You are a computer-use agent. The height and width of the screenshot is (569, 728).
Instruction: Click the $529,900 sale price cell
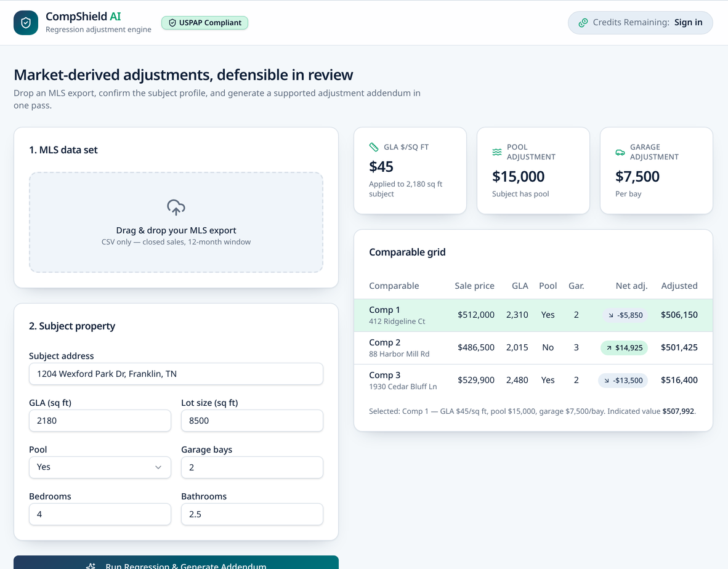(x=476, y=380)
